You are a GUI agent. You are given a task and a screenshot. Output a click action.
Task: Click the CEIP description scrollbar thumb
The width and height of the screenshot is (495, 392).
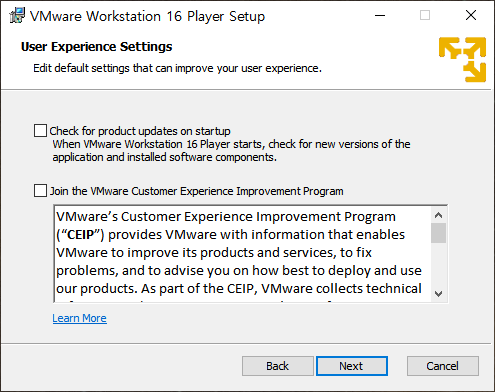point(438,233)
